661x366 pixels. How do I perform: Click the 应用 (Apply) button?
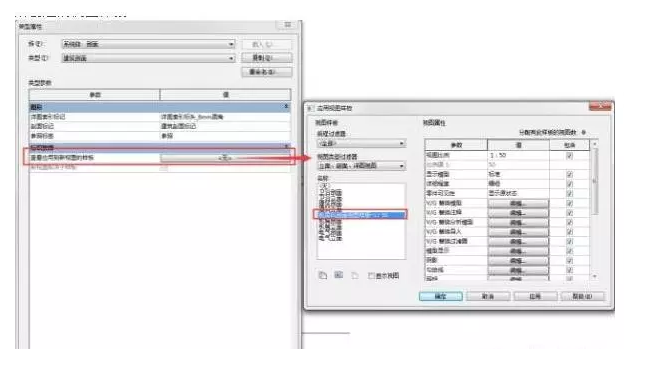tap(535, 296)
